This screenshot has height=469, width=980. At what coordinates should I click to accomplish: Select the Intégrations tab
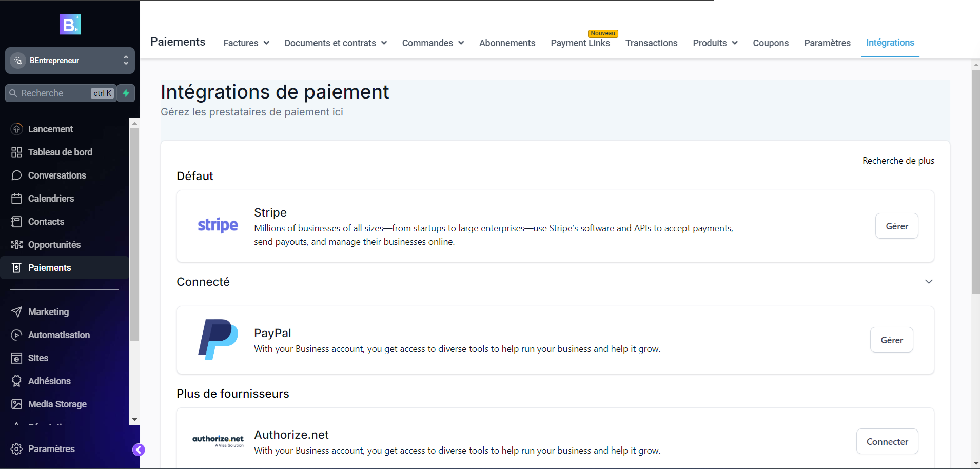890,43
